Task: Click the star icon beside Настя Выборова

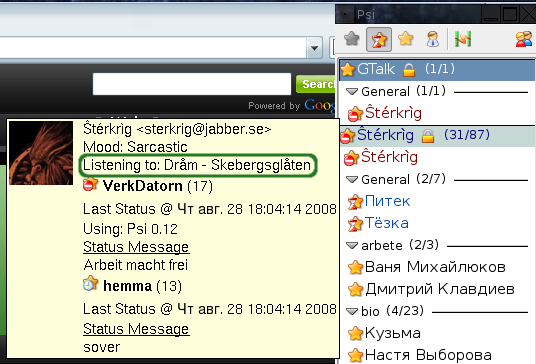Action: (x=355, y=355)
